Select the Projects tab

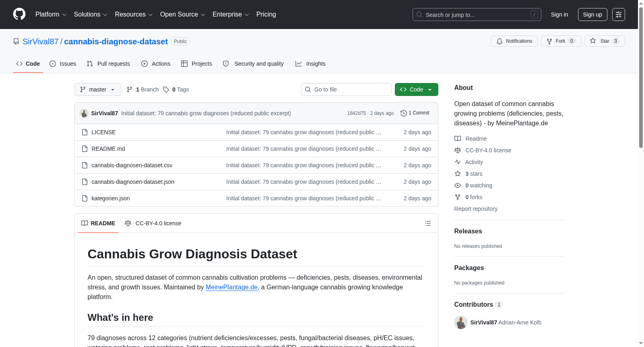pyautogui.click(x=196, y=64)
